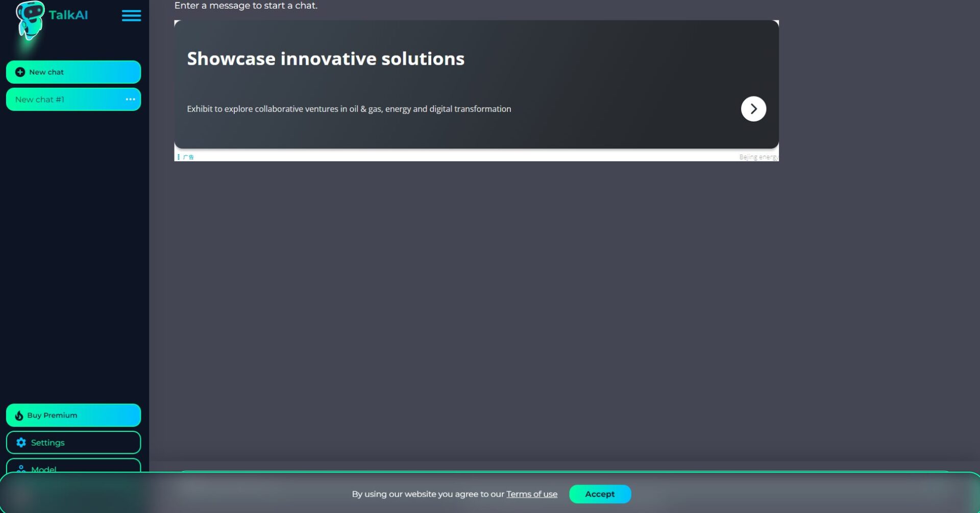The height and width of the screenshot is (513, 980).
Task: Accept the website terms banner
Action: [600, 494]
